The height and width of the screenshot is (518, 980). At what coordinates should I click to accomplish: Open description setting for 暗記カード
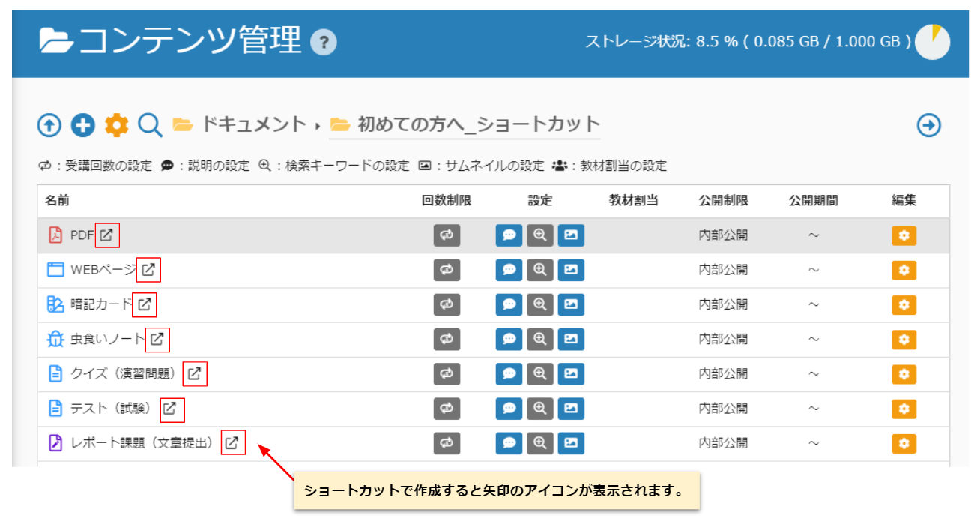(x=509, y=304)
